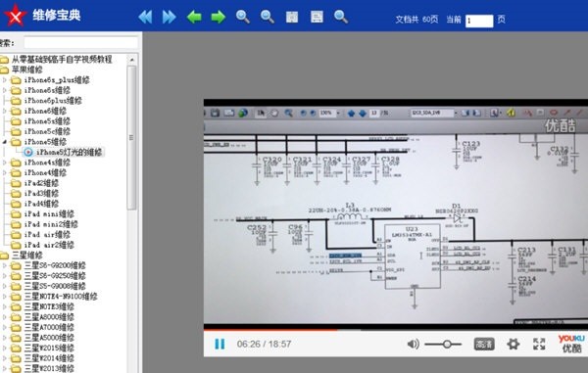The width and height of the screenshot is (588, 373).
Task: Click the second zoom magnifier icon
Action: tap(267, 17)
